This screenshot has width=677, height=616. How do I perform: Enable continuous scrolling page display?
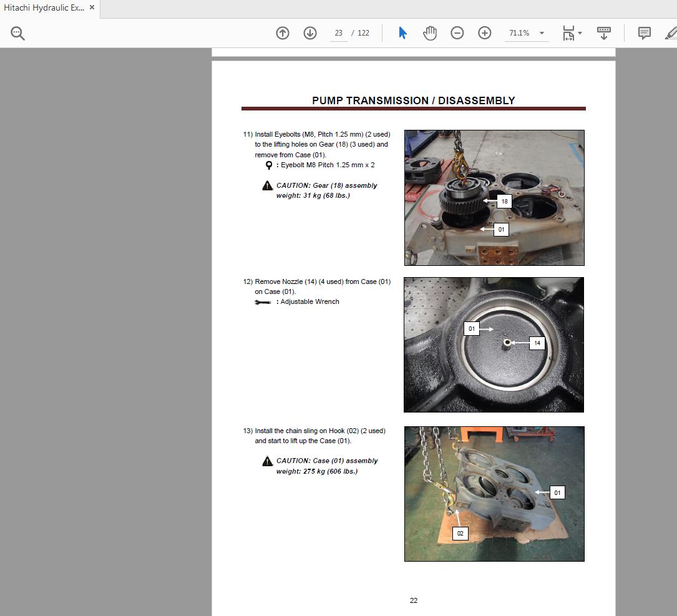pyautogui.click(x=603, y=32)
